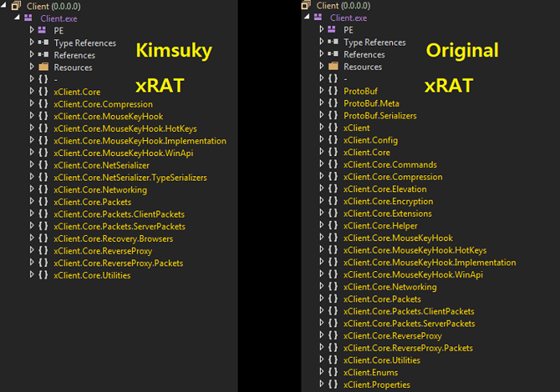
Task: Click Resources folder icon in left panel
Action: point(43,66)
